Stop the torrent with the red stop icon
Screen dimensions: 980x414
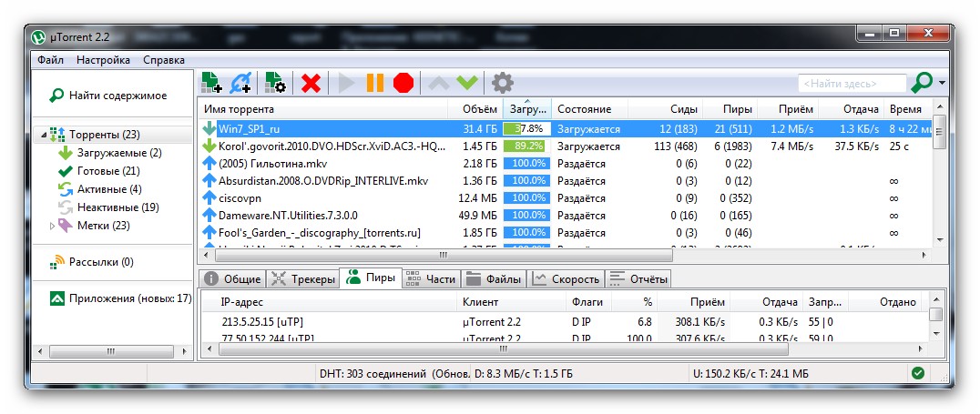[x=403, y=83]
